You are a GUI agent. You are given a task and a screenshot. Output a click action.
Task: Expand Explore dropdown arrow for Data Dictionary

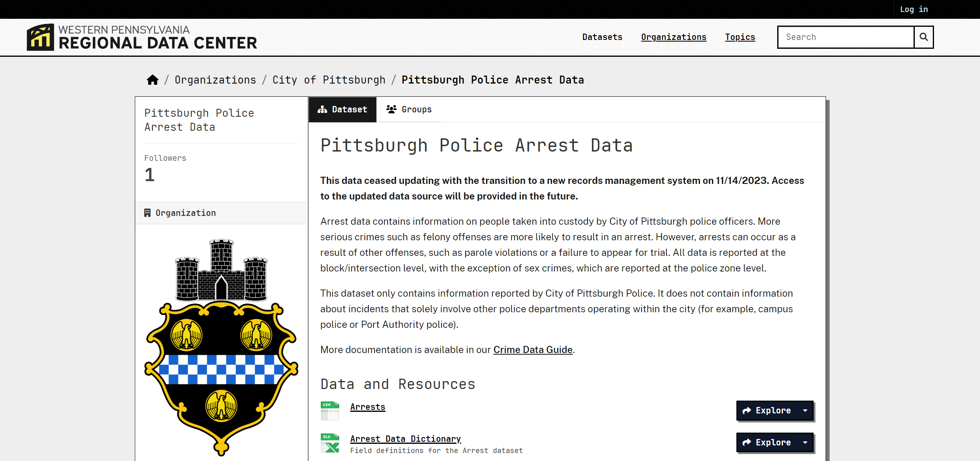coord(805,443)
